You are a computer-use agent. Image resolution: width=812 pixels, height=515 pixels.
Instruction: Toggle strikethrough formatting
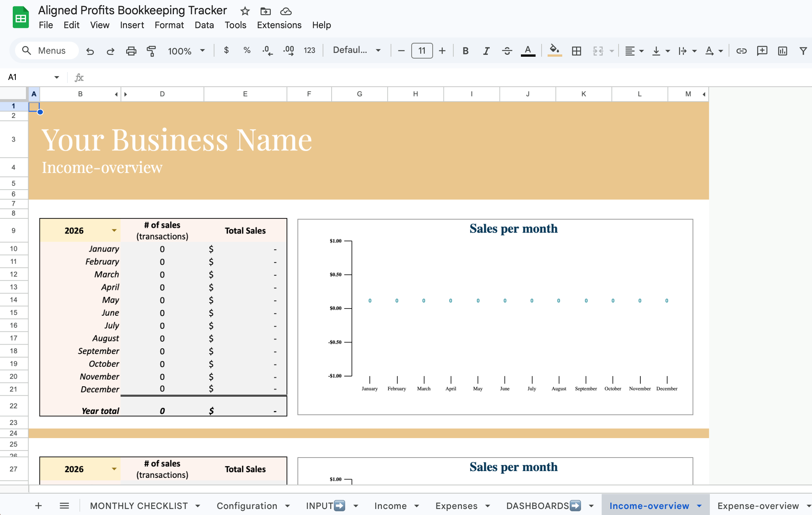coord(507,51)
